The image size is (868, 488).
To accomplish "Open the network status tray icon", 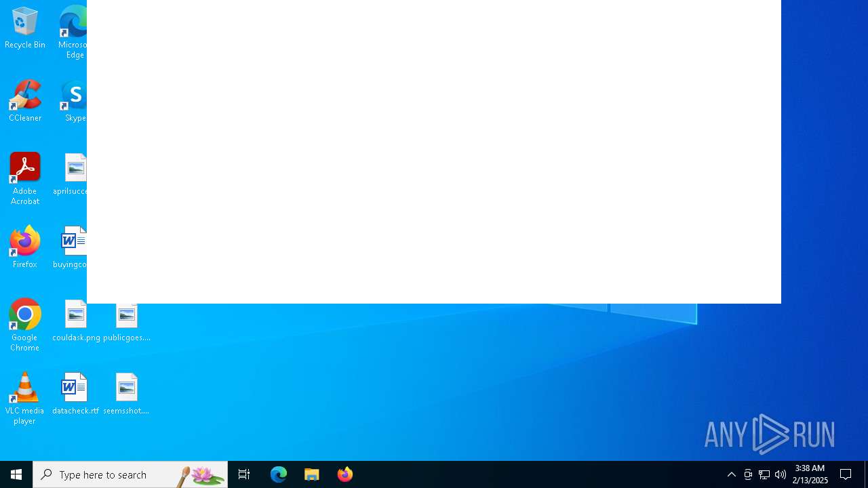I will [x=764, y=474].
